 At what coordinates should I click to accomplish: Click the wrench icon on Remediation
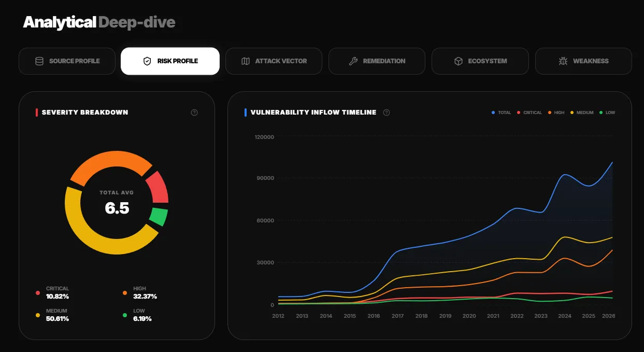tap(353, 61)
